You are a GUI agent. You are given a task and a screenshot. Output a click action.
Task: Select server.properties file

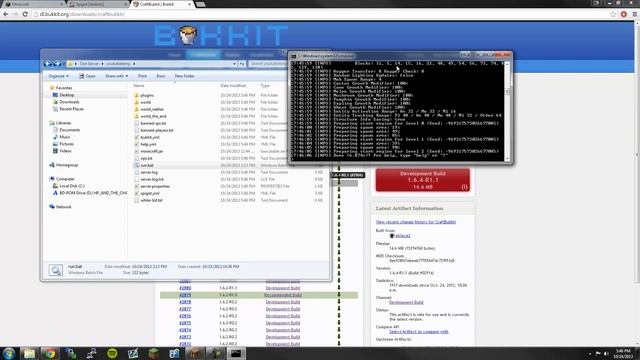(x=155, y=186)
